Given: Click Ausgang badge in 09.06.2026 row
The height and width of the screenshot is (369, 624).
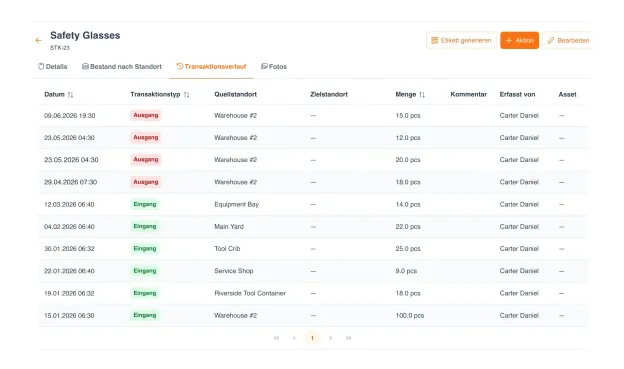Looking at the screenshot, I should tap(146, 115).
